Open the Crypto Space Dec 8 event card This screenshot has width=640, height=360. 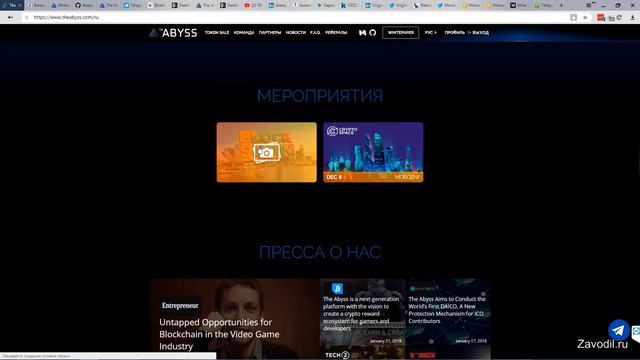pyautogui.click(x=373, y=152)
